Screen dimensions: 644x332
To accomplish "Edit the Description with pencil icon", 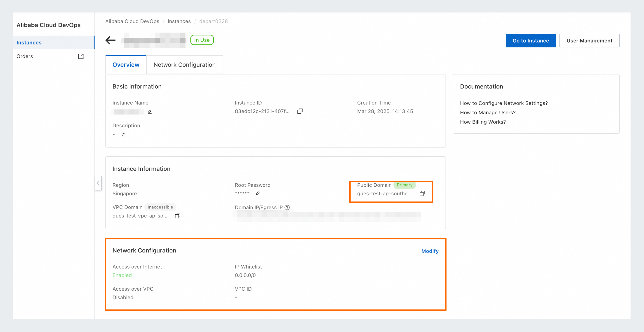I will coord(123,134).
